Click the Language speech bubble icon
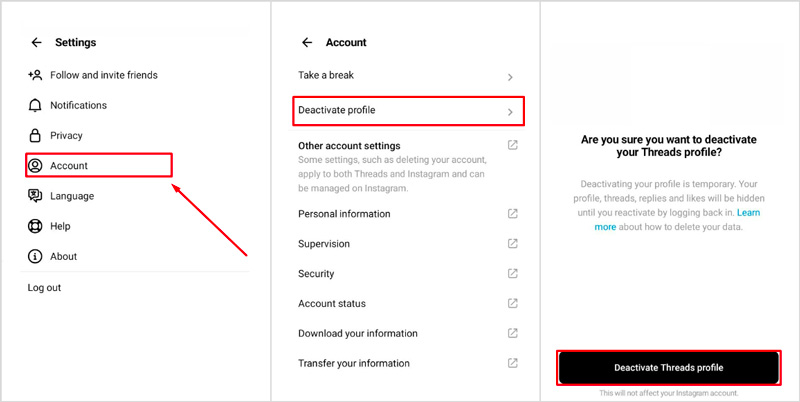The height and width of the screenshot is (402, 800). pos(35,196)
